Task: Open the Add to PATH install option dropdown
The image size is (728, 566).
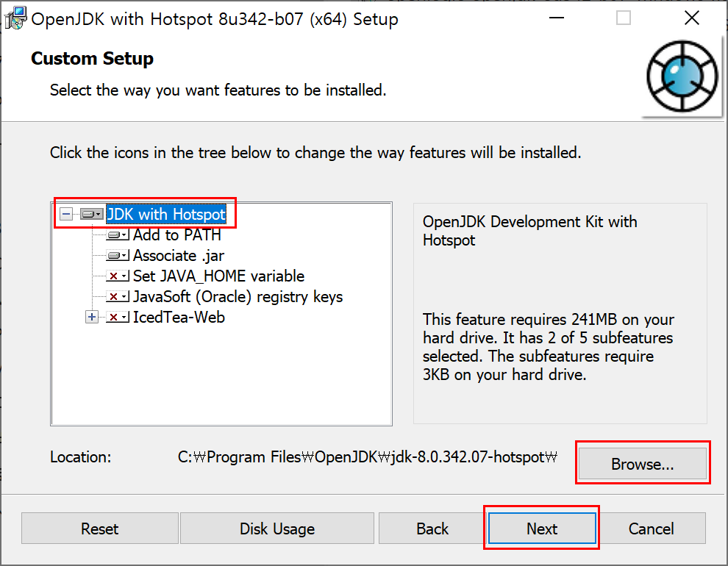Action: click(x=118, y=235)
